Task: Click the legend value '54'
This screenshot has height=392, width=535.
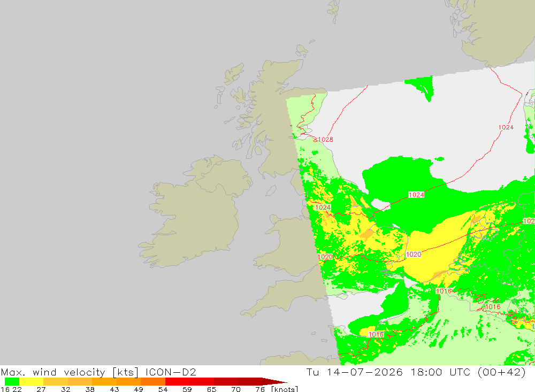Action: tap(163, 389)
